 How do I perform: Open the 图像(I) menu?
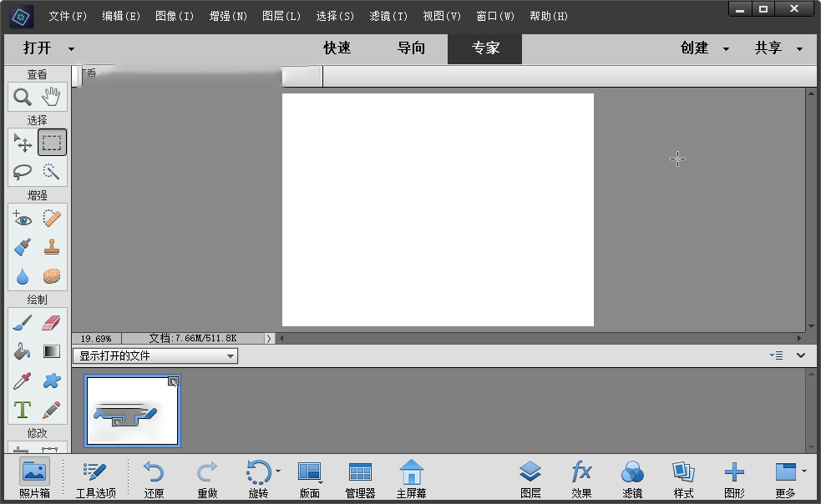tap(175, 16)
